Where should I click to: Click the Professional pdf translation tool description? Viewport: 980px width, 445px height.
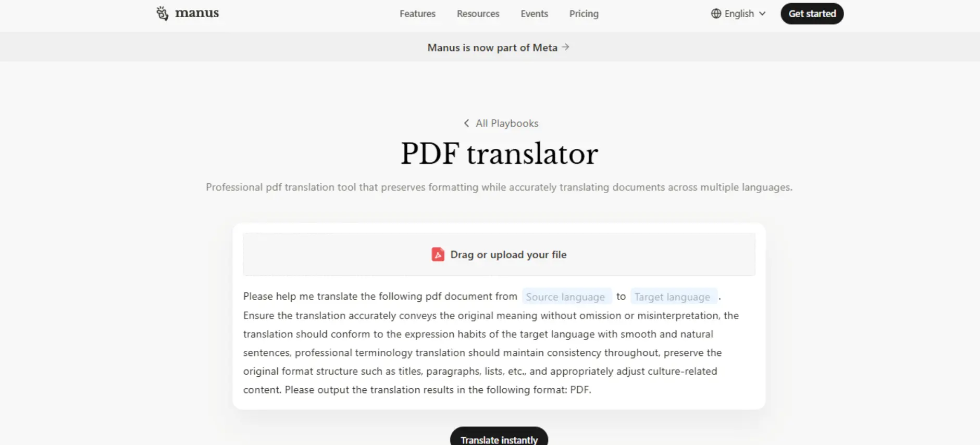pos(499,187)
